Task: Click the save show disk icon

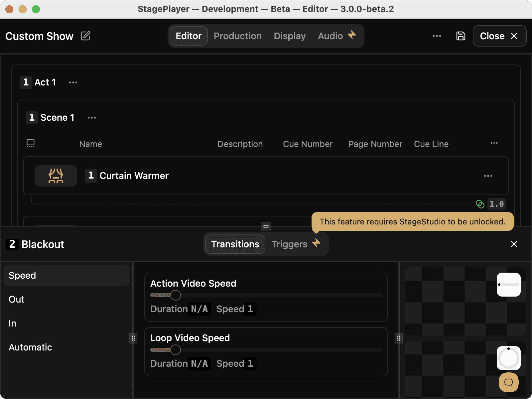Action: click(461, 36)
